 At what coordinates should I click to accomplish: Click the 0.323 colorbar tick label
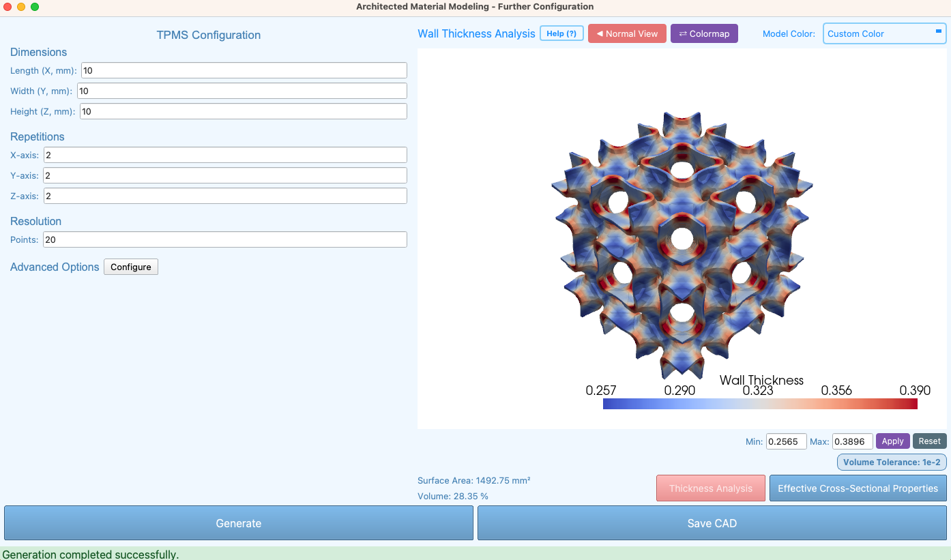[758, 390]
